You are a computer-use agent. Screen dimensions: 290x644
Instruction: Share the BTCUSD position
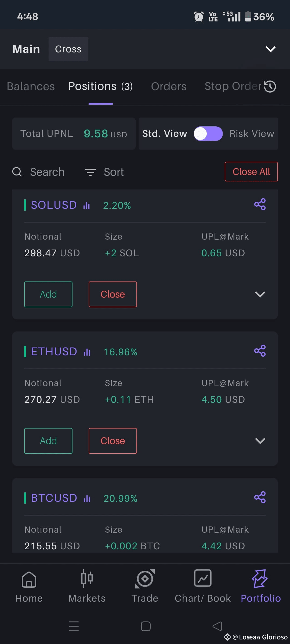coord(260,497)
